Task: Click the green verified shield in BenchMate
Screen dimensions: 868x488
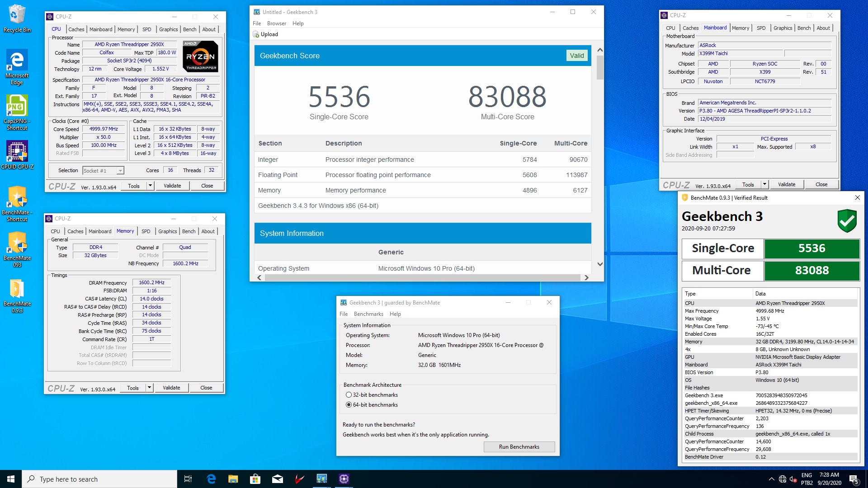Action: pos(847,221)
